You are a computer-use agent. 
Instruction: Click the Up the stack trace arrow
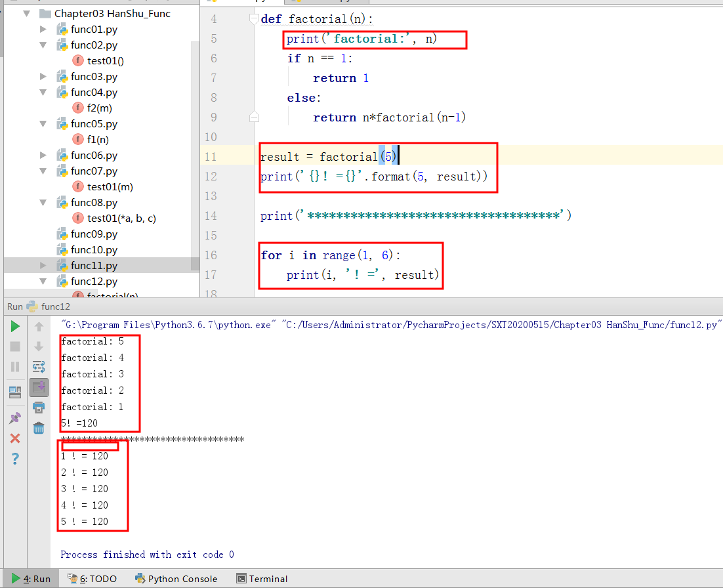(x=39, y=327)
